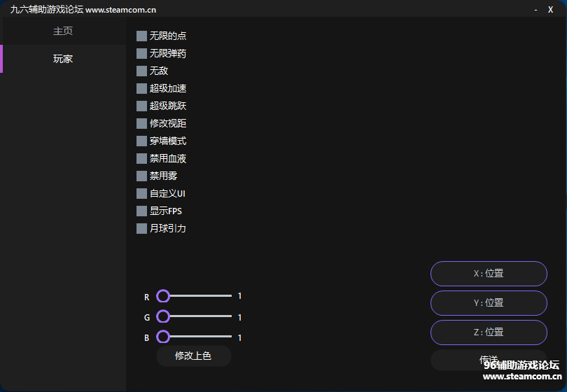
Task: Click the G color slider handle
Action: click(x=163, y=316)
